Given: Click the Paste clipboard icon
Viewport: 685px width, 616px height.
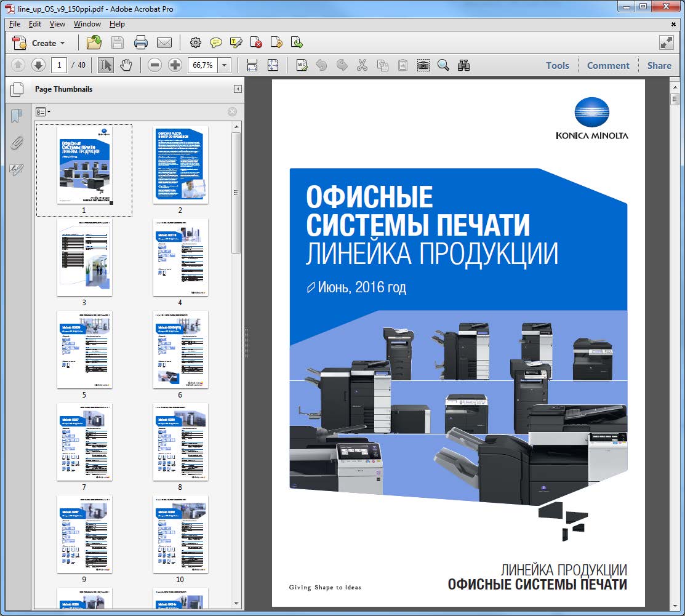Looking at the screenshot, I should (x=403, y=65).
